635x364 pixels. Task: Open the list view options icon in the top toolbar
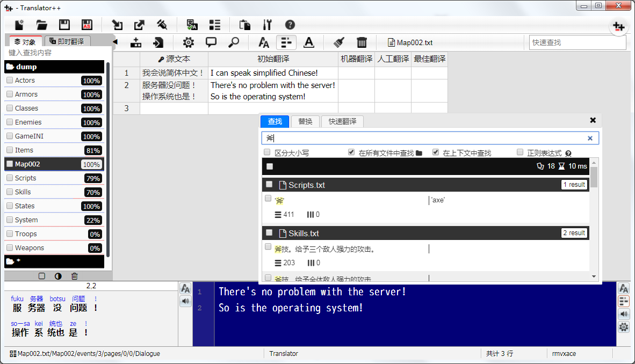pos(215,25)
